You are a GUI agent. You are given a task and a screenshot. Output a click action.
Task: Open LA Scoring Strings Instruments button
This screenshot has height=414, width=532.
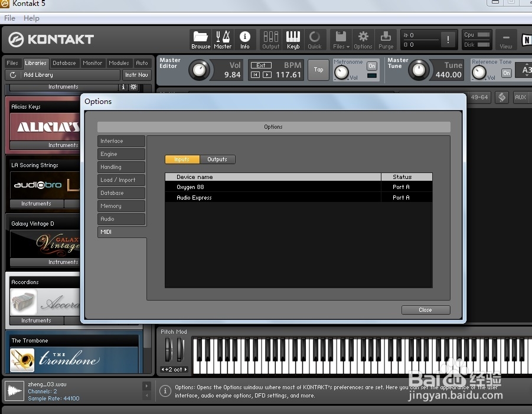coord(36,204)
